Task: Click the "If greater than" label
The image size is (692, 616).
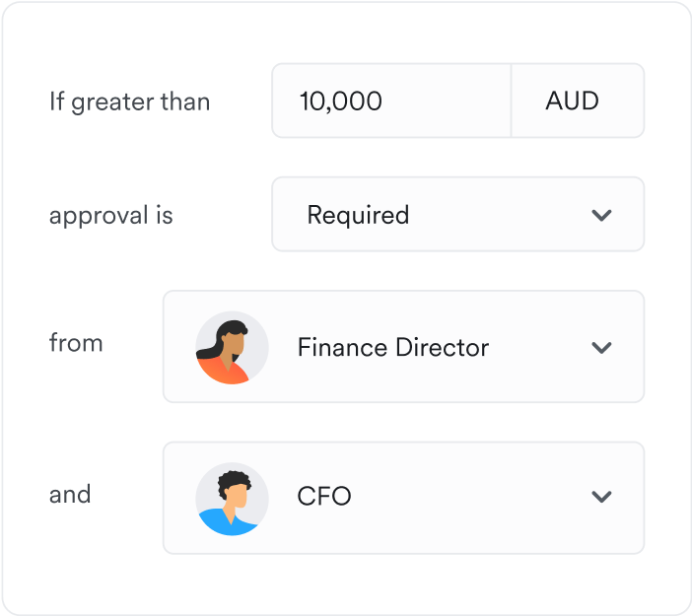Action: click(129, 102)
